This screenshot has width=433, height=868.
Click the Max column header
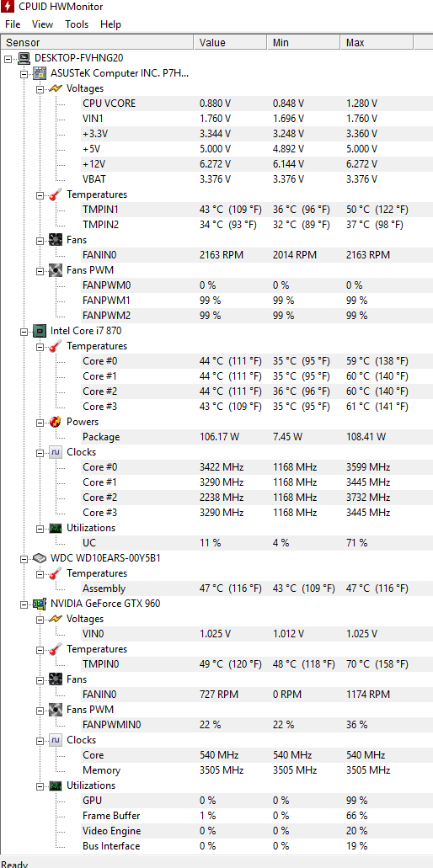coord(377,43)
